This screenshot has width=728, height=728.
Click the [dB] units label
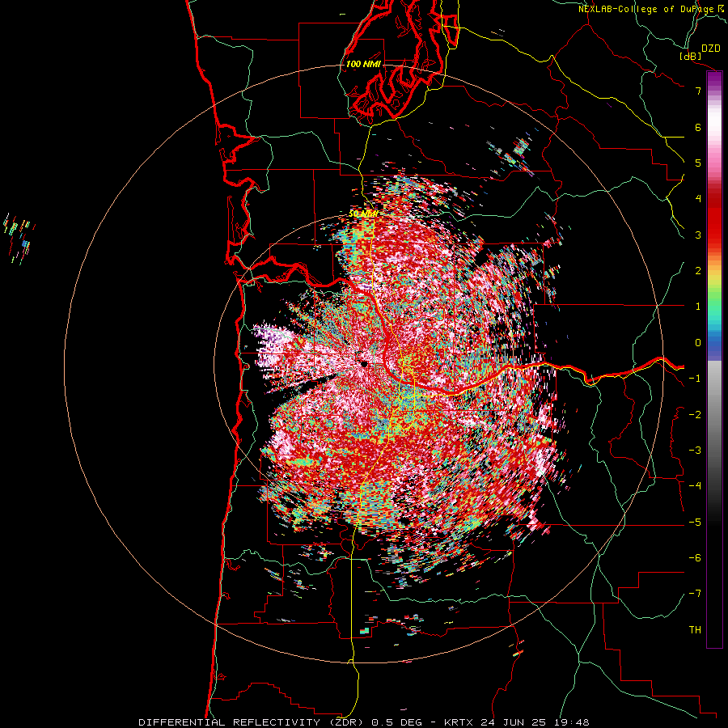point(691,56)
